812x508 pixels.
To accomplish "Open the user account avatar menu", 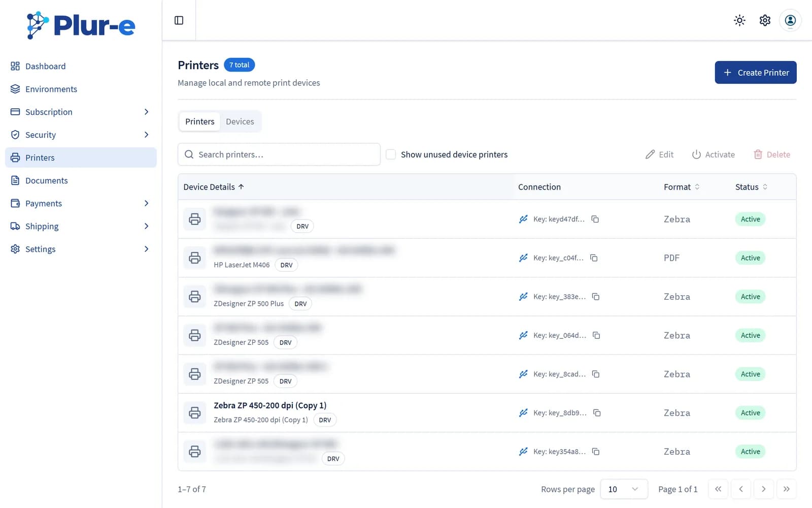I will pos(790,20).
